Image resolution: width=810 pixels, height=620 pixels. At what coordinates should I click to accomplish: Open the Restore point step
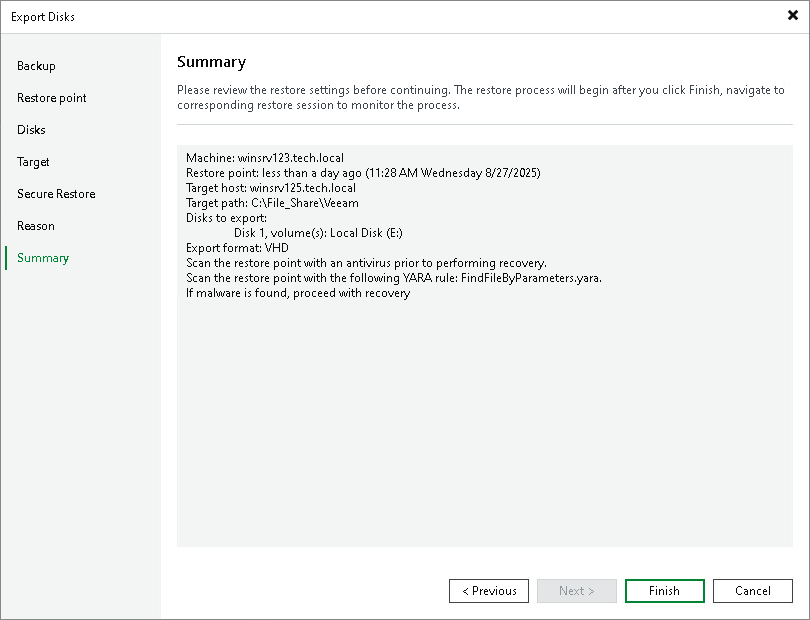point(52,98)
